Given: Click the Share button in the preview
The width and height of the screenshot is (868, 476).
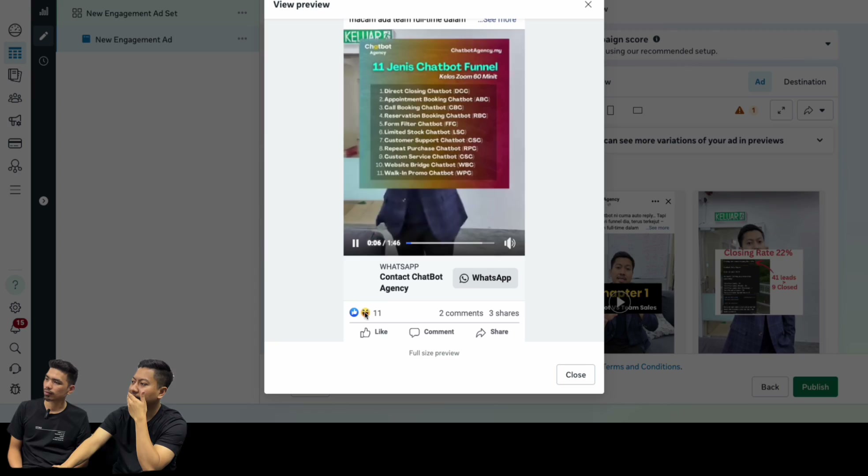Looking at the screenshot, I should 492,332.
